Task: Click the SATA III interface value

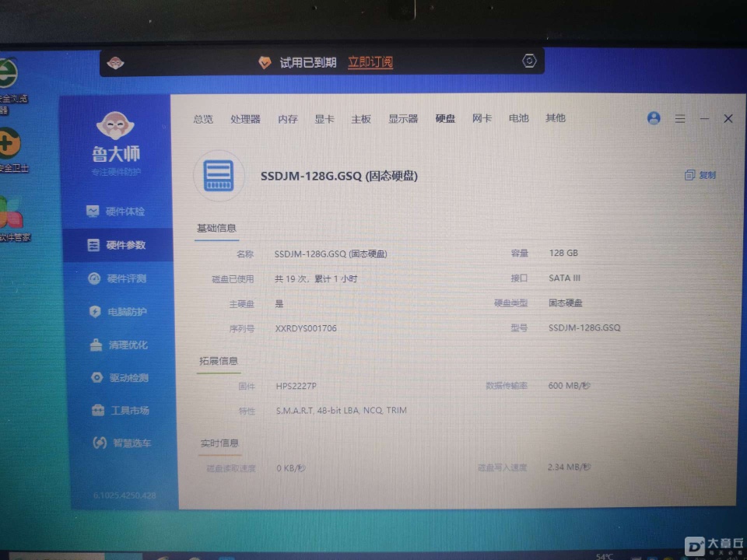Action: [564, 278]
